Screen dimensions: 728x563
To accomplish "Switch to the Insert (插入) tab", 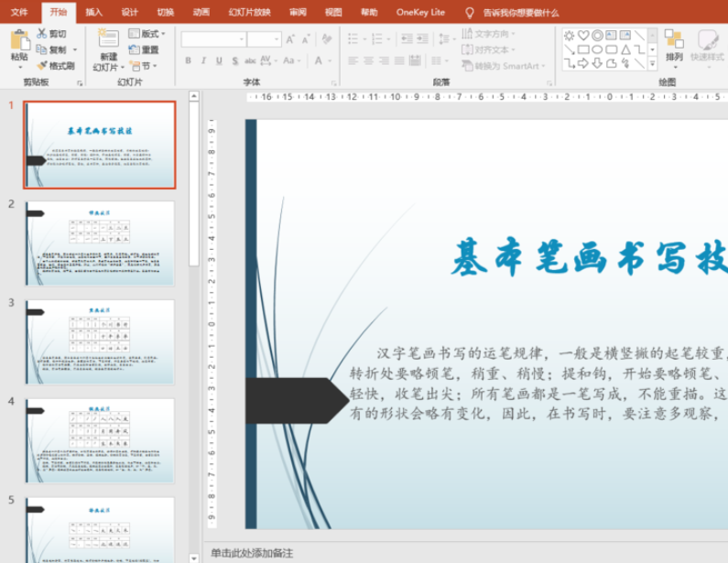I will pos(94,13).
